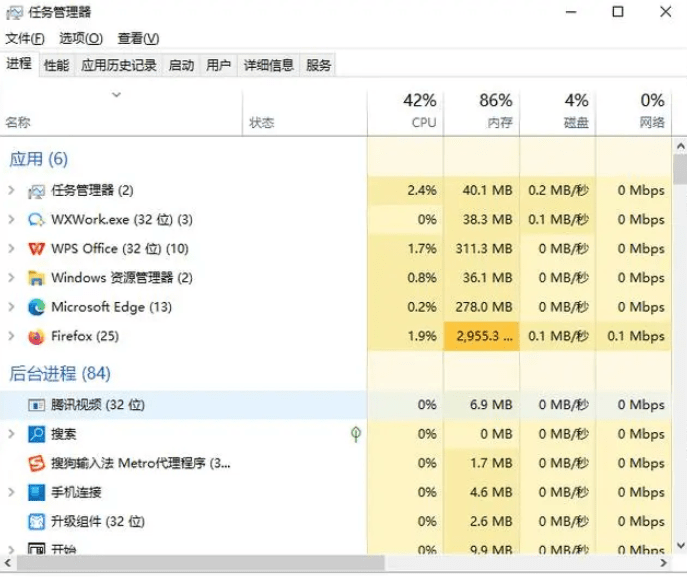Open the 文件(F) menu
The image size is (687, 577).
pos(25,39)
